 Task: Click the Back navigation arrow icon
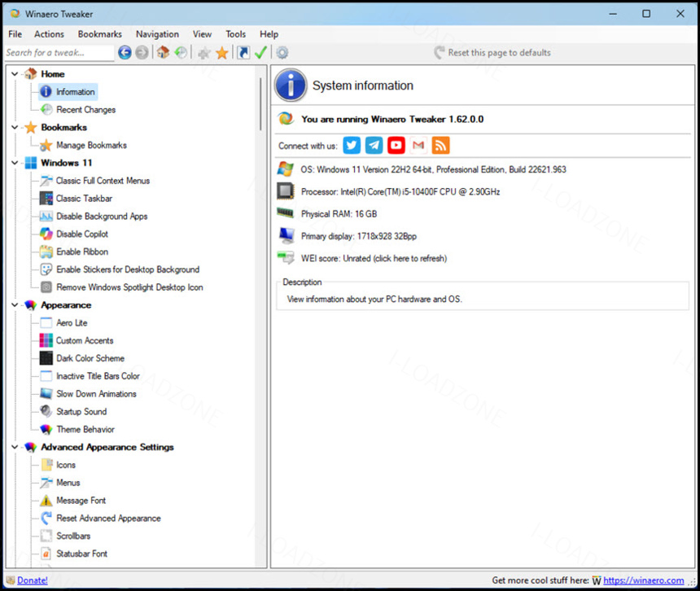click(x=125, y=53)
